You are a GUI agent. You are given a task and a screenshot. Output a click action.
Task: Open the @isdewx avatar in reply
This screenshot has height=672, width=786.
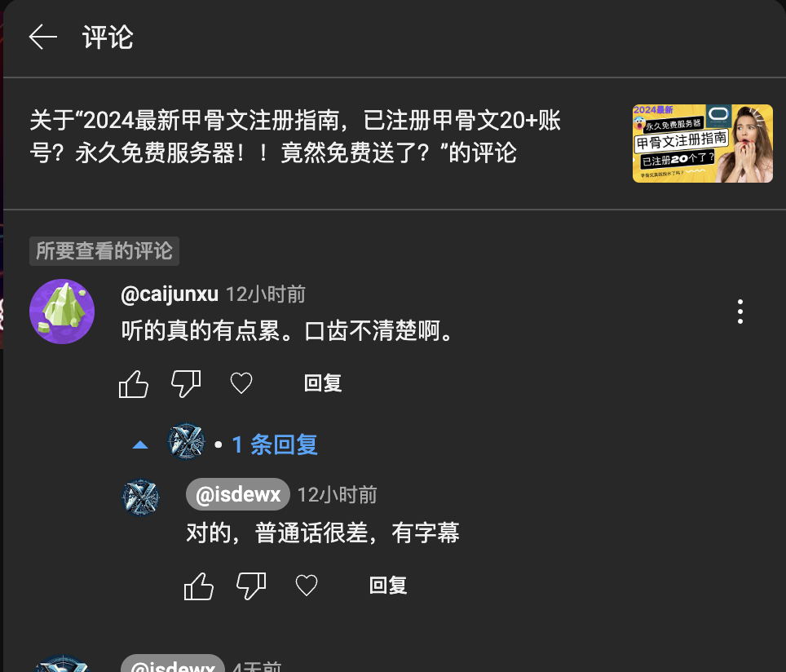pyautogui.click(x=140, y=497)
